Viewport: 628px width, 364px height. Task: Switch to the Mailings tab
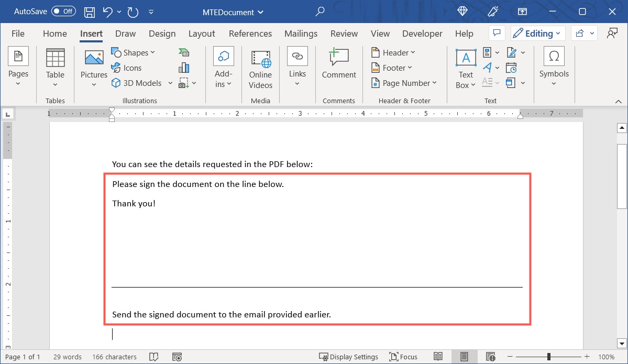tap(301, 33)
